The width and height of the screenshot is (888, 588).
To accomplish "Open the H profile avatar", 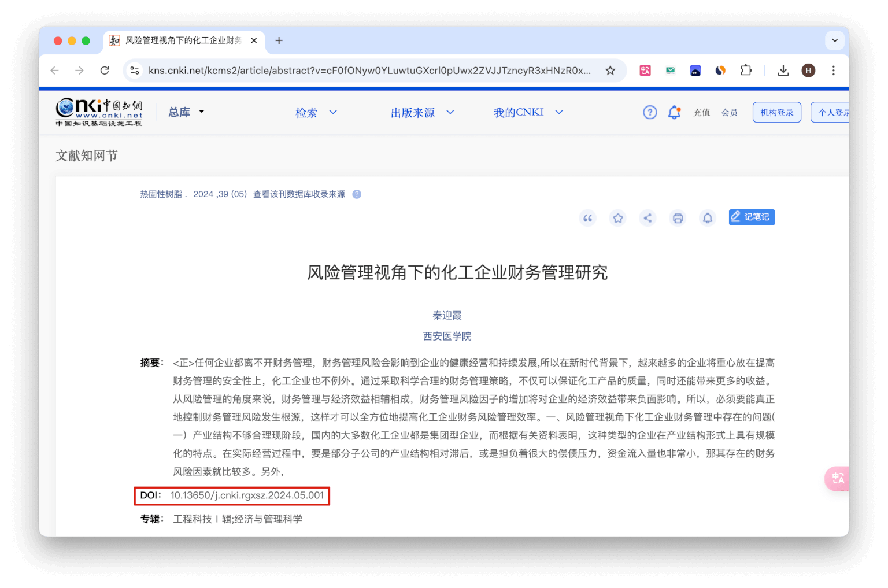I will click(808, 71).
